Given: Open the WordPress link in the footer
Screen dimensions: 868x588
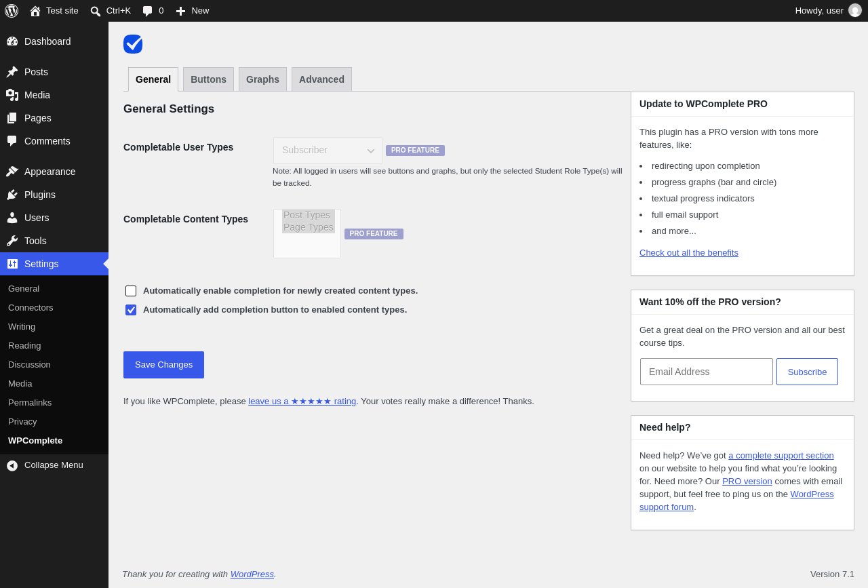Looking at the screenshot, I should (252, 574).
